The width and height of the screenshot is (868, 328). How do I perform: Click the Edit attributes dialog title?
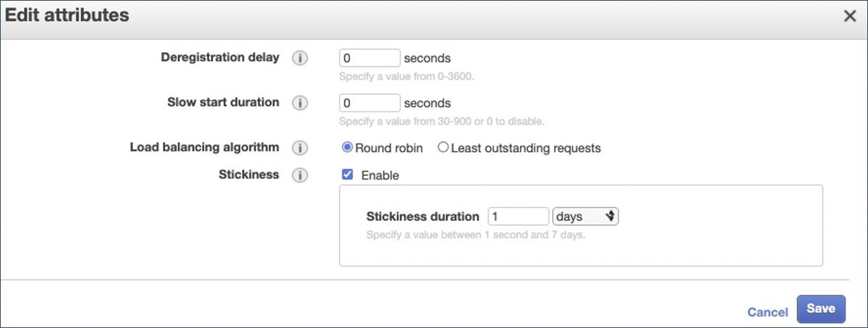tap(67, 15)
